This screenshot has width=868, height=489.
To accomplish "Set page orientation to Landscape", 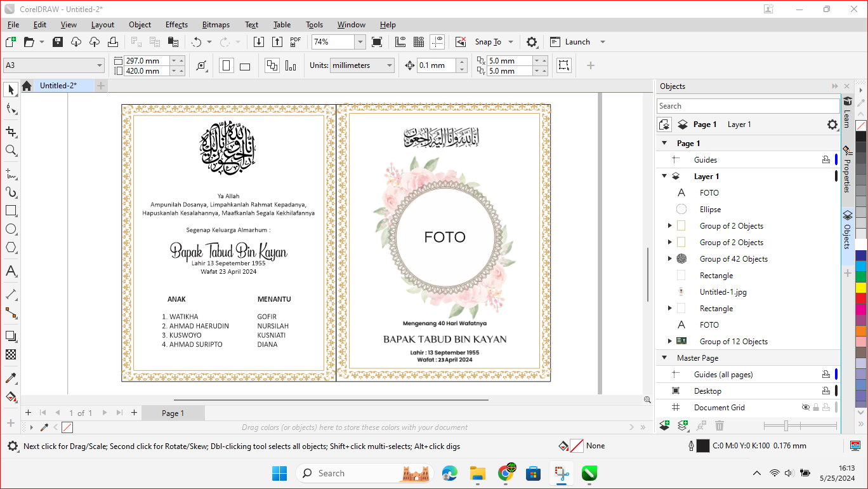I will [245, 65].
